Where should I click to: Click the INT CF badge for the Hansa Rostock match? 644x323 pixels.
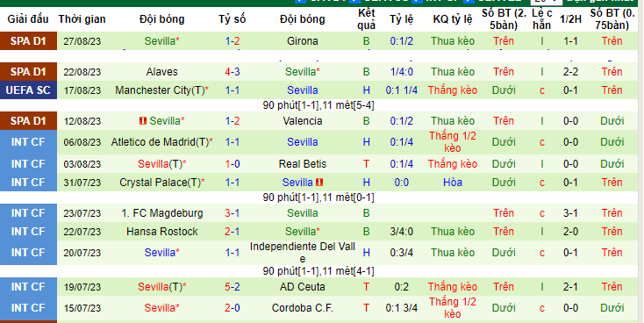28,232
